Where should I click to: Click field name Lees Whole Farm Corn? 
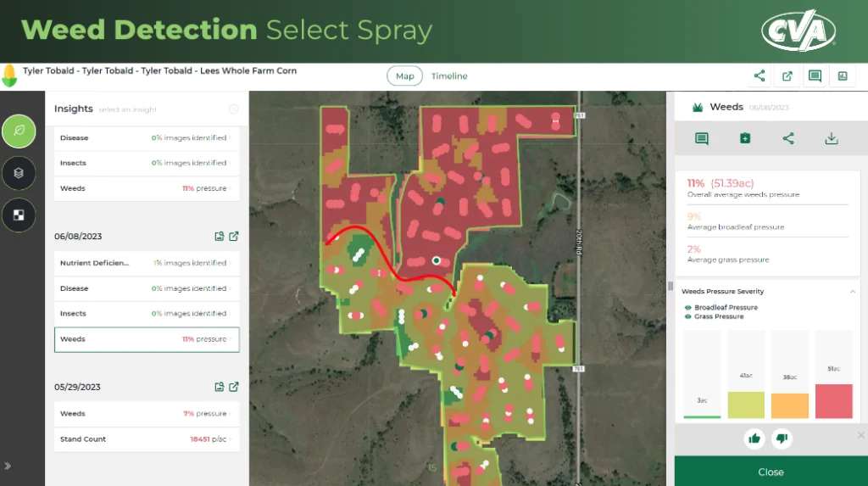[248, 71]
